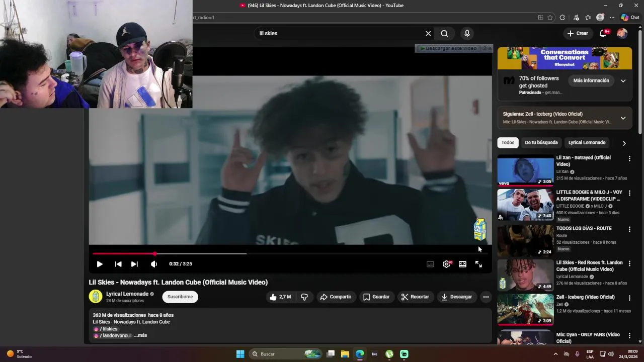644x362 pixels.
Task: Open the Lyrical Lemonade channel name link
Action: 127,294
